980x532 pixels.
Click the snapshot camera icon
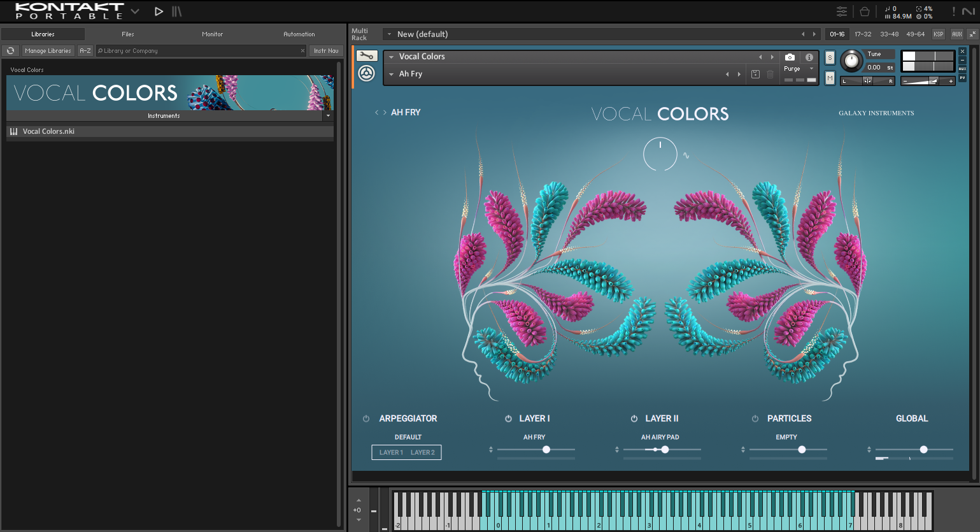(x=790, y=57)
